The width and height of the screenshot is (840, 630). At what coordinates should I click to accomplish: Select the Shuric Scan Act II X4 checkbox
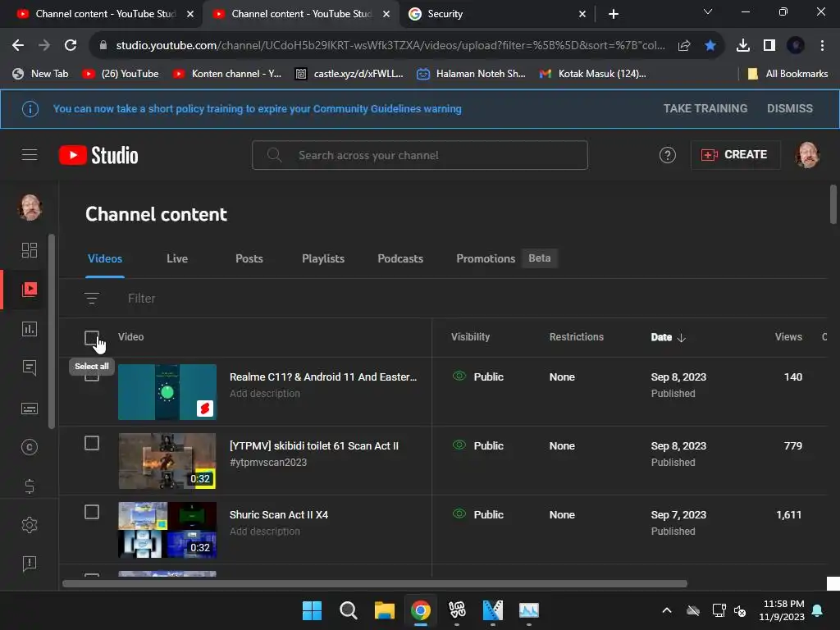(92, 512)
